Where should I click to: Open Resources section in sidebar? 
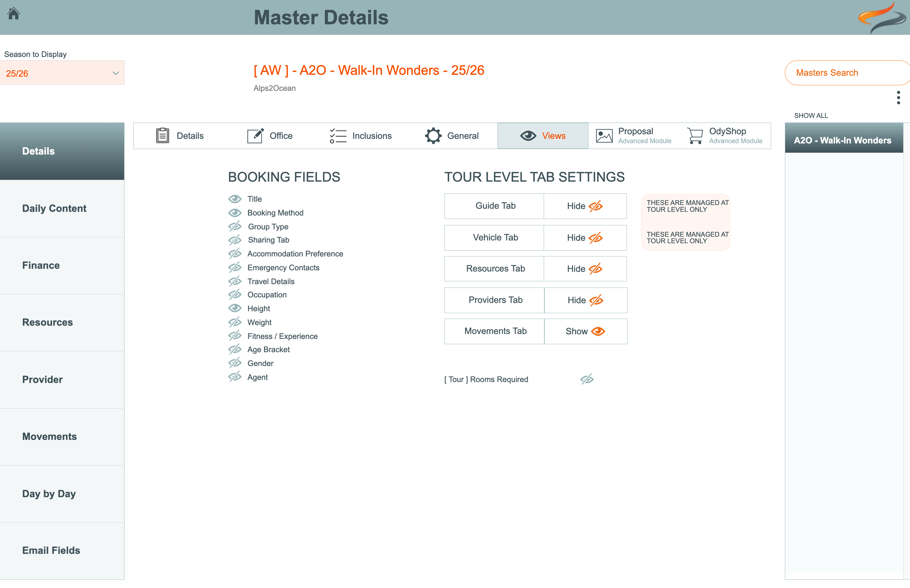[62, 323]
